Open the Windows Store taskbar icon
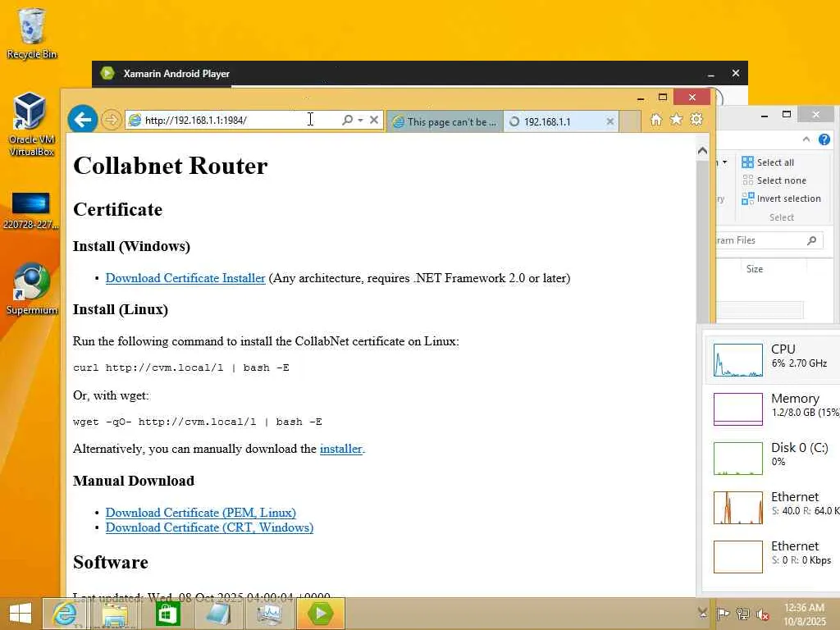This screenshot has width=840, height=630. (167, 614)
